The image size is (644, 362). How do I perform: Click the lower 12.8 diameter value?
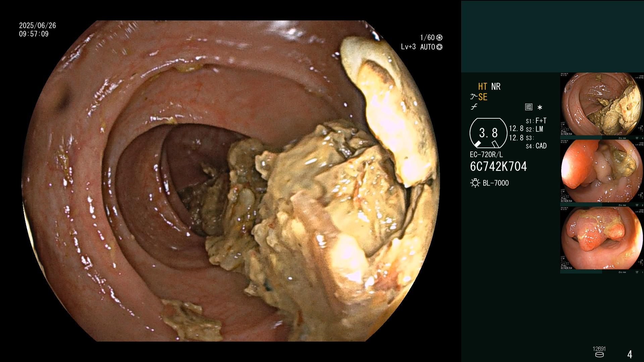[516, 137]
